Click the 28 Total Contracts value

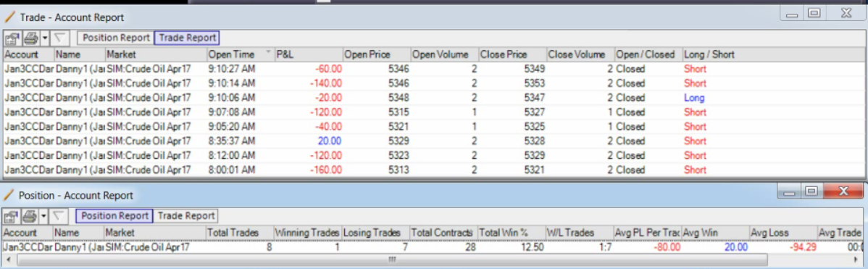tap(470, 247)
